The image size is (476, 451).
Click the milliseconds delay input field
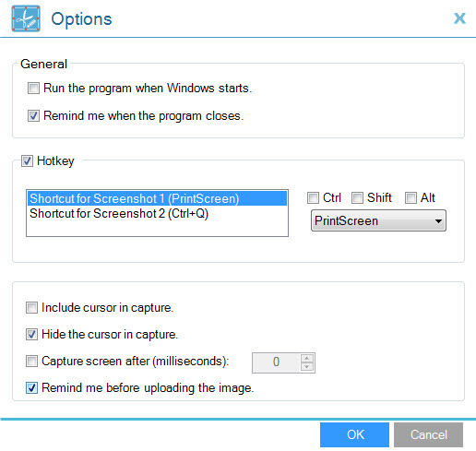click(276, 362)
